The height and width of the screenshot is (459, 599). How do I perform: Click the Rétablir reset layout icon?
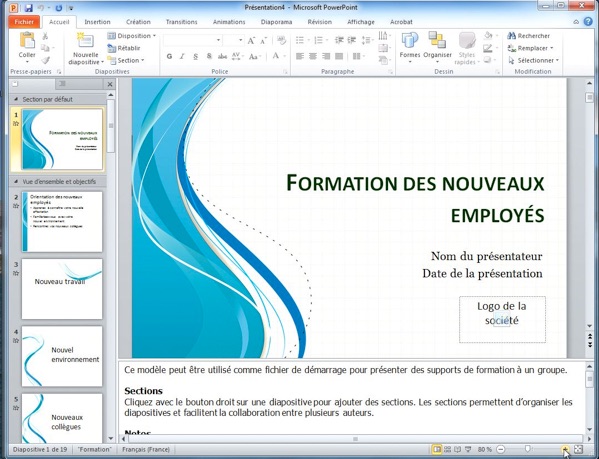point(112,48)
